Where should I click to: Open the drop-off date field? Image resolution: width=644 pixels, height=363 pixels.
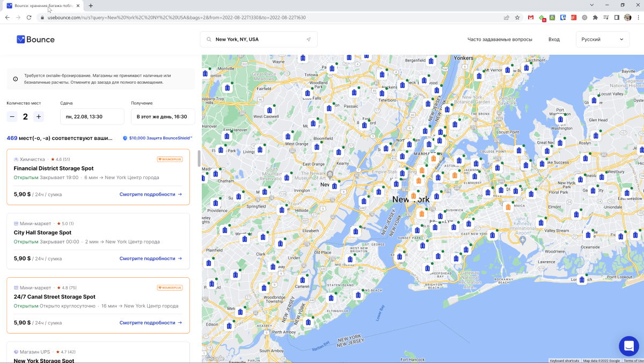click(x=92, y=116)
